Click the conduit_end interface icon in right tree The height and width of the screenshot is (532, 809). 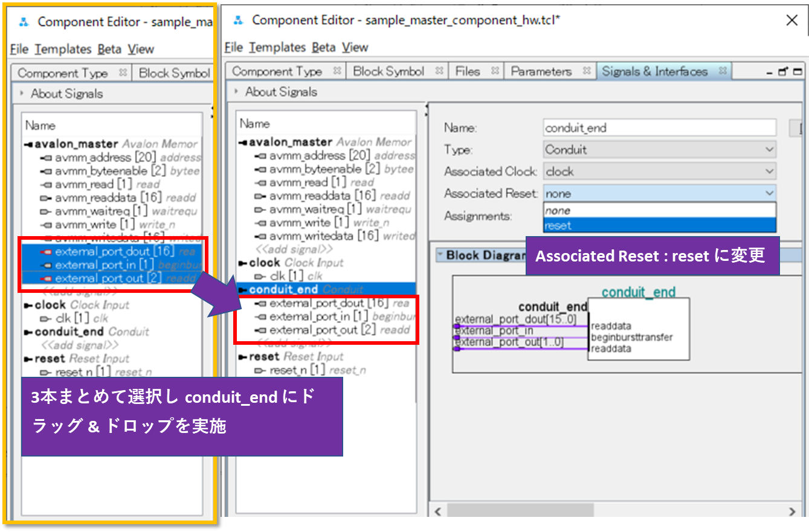[x=243, y=290]
